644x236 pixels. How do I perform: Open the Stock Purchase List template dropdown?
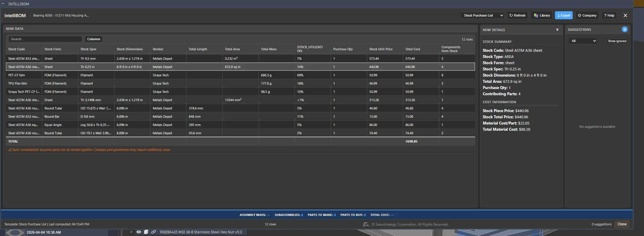[482, 15]
